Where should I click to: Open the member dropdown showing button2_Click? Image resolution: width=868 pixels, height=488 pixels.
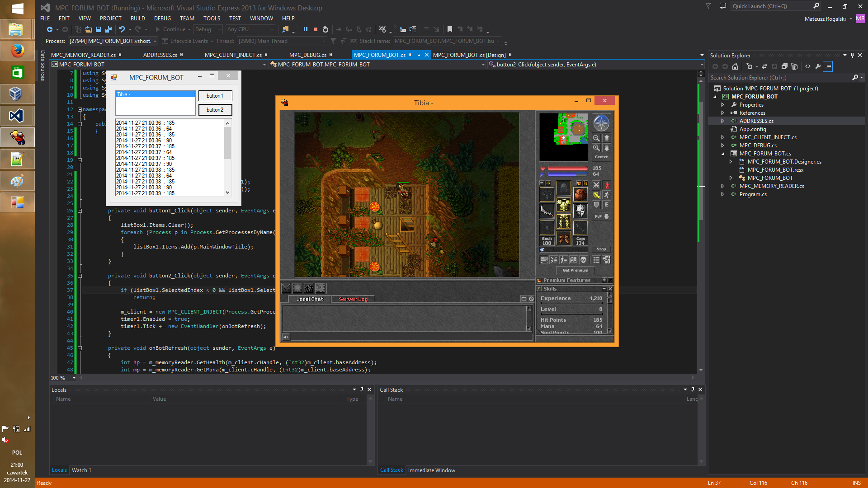coord(595,65)
